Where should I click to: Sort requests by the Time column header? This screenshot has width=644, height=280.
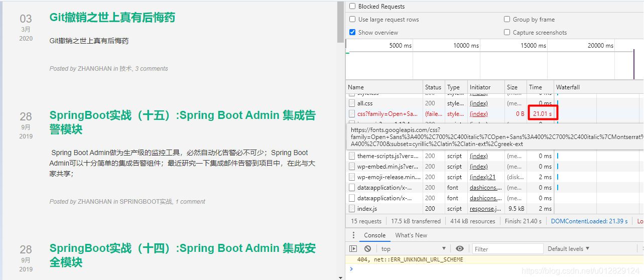click(536, 87)
